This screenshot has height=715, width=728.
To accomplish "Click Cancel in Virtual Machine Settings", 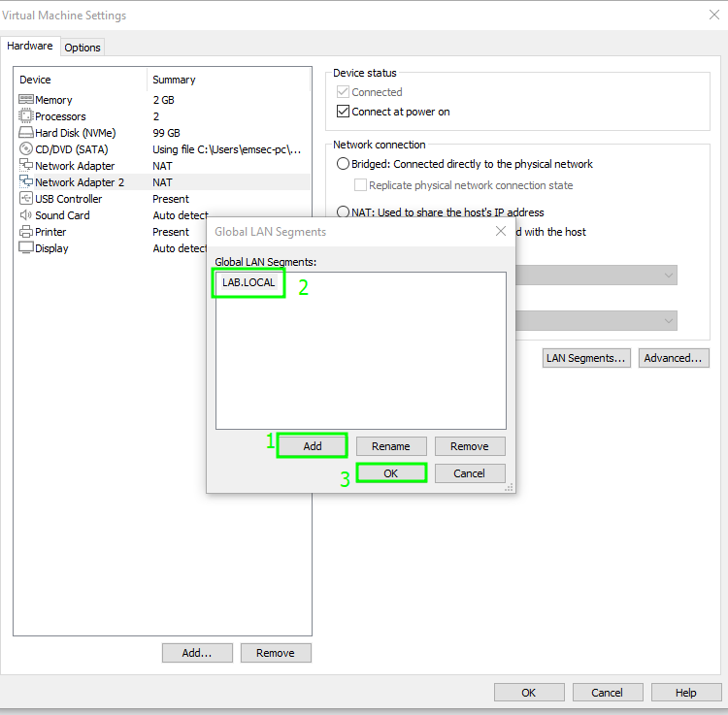I will tap(608, 693).
